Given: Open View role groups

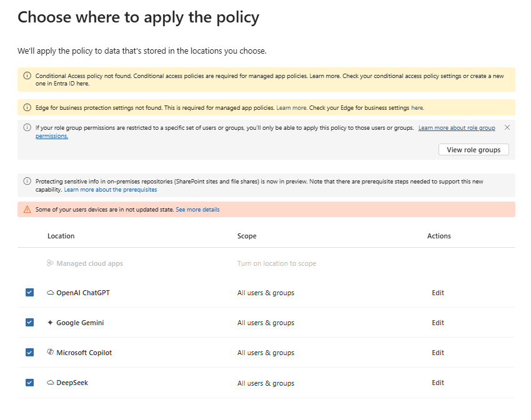Looking at the screenshot, I should pos(474,150).
